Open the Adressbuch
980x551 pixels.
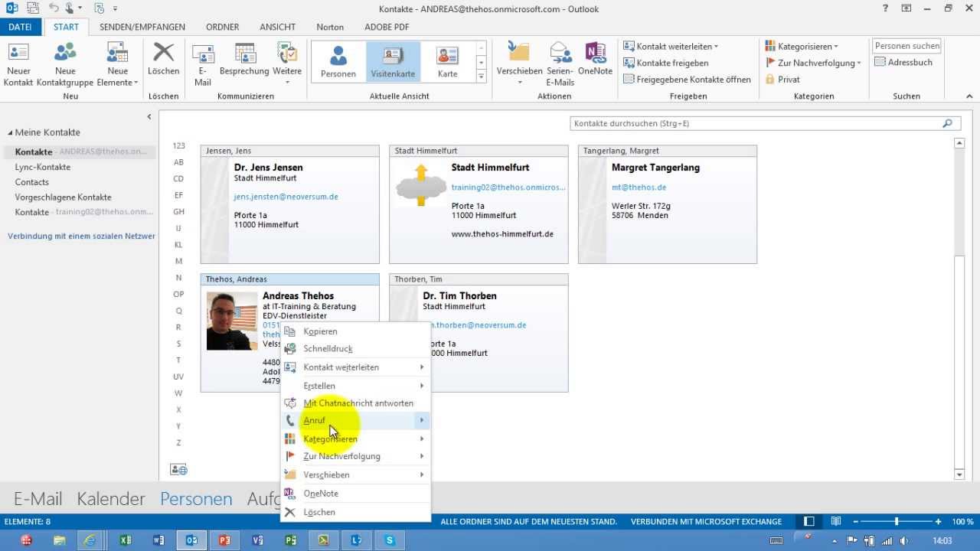903,62
